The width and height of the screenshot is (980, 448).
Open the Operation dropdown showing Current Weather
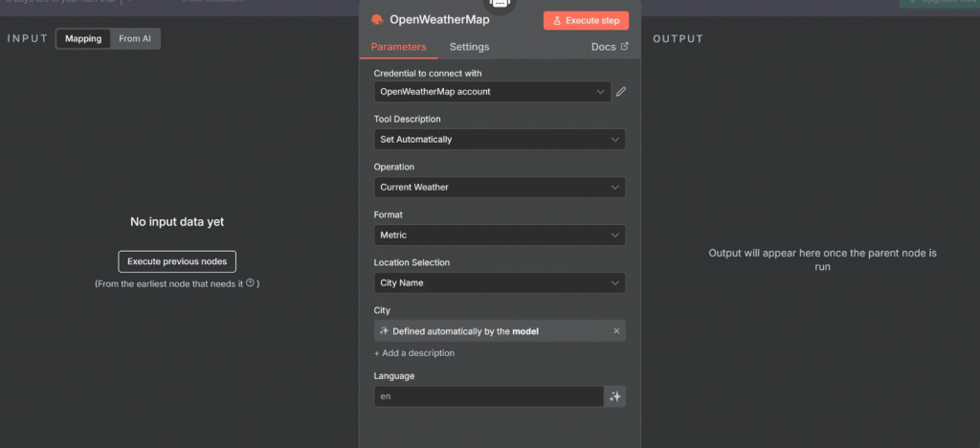click(x=499, y=188)
